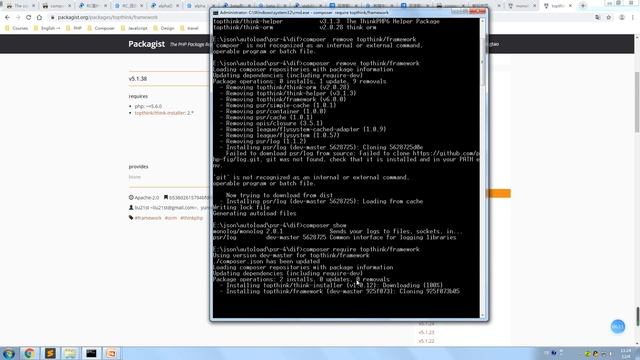Open the JavaScript bookmark folder
Screen dimensions: 640x360
[134, 28]
